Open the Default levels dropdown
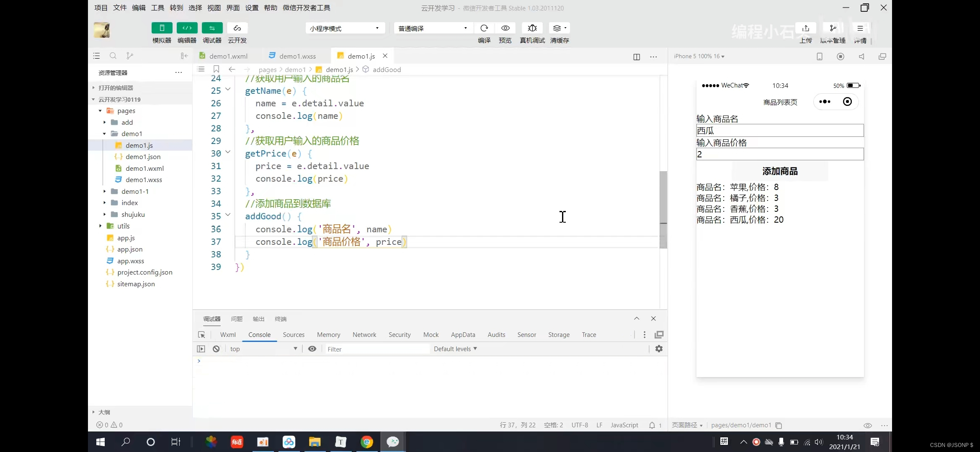This screenshot has height=452, width=980. [455, 349]
